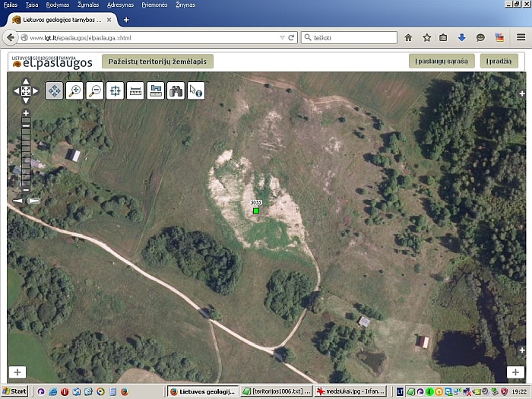This screenshot has width=532, height=399.
Task: Bookmark this page with star icon
Action: [x=427, y=38]
